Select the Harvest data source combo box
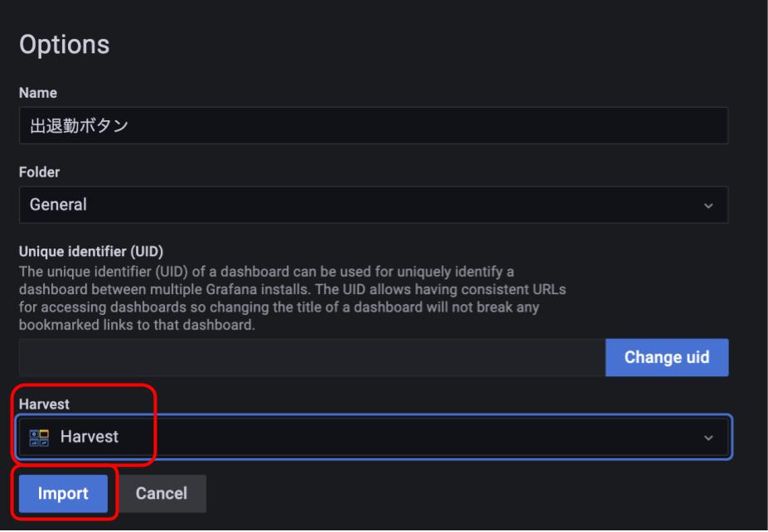Image resolution: width=768 pixels, height=532 pixels. click(373, 437)
